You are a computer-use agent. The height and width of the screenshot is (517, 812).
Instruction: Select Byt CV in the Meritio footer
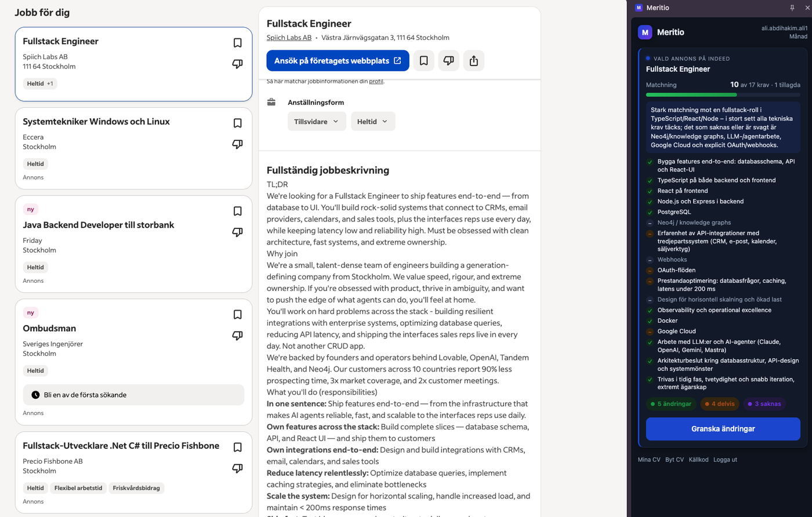point(675,460)
